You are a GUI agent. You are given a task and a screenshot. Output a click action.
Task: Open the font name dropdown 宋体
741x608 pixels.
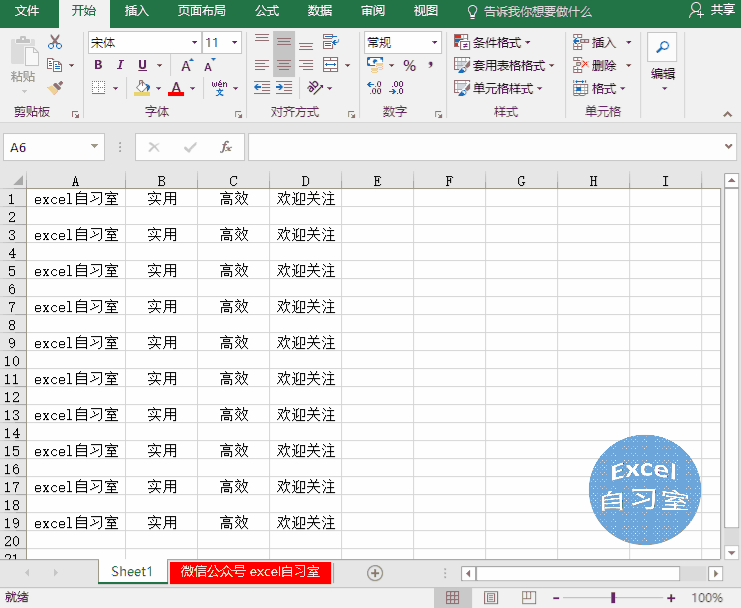(x=194, y=43)
